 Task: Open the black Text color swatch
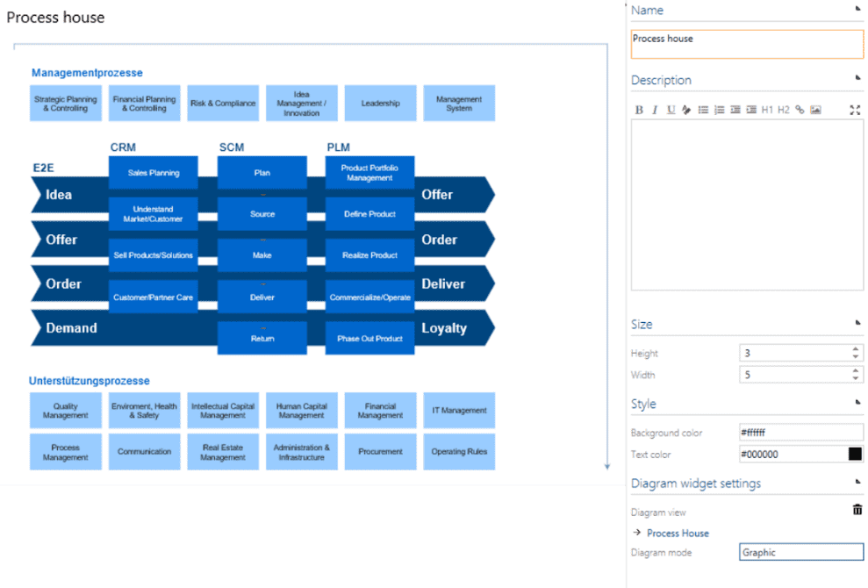[x=855, y=454]
